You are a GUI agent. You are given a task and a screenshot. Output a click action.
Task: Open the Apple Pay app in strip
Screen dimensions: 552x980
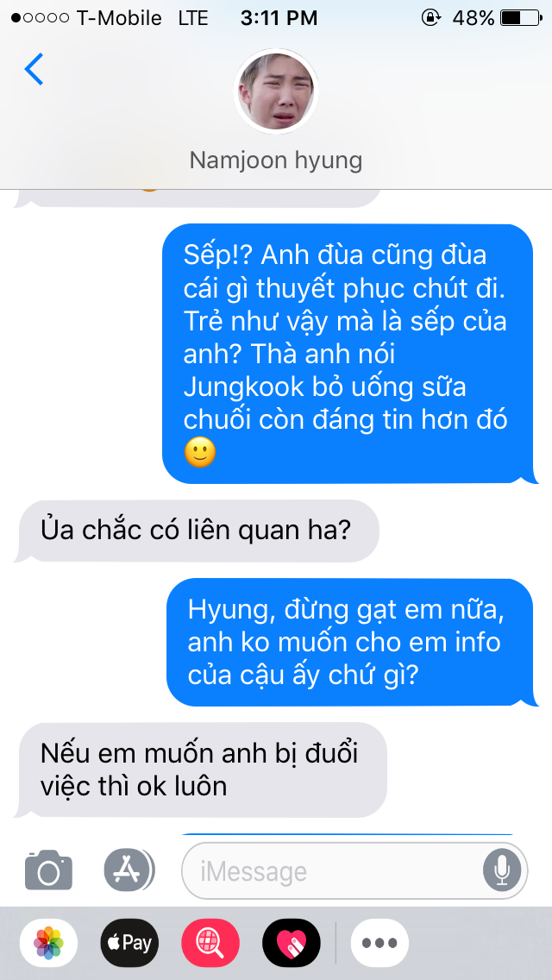[129, 943]
